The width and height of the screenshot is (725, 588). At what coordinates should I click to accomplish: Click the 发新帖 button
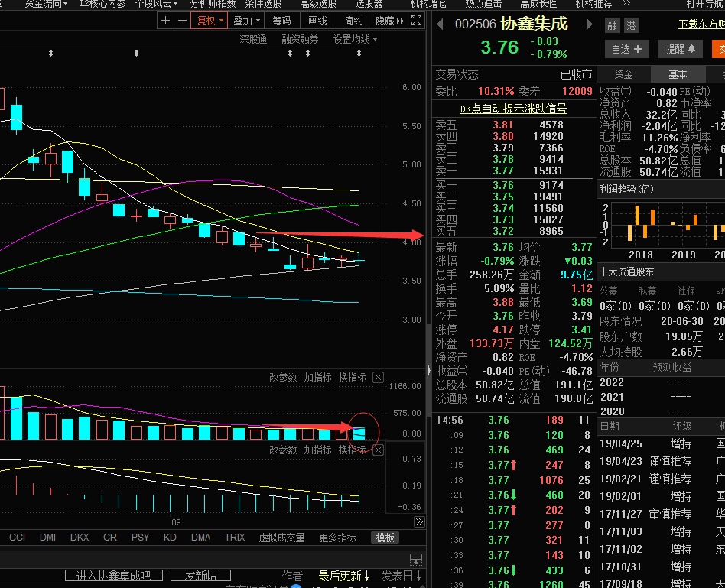(200, 576)
